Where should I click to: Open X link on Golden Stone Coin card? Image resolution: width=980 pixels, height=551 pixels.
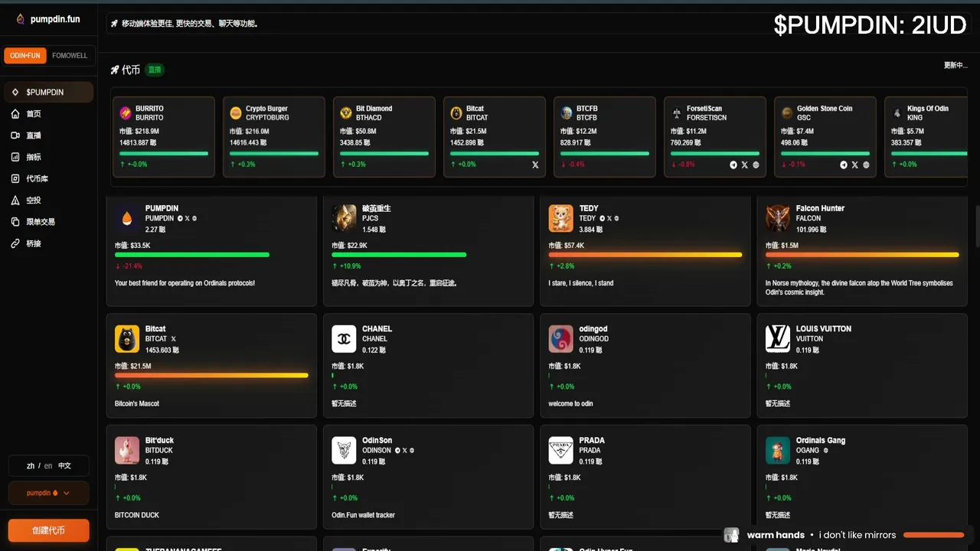(x=854, y=165)
